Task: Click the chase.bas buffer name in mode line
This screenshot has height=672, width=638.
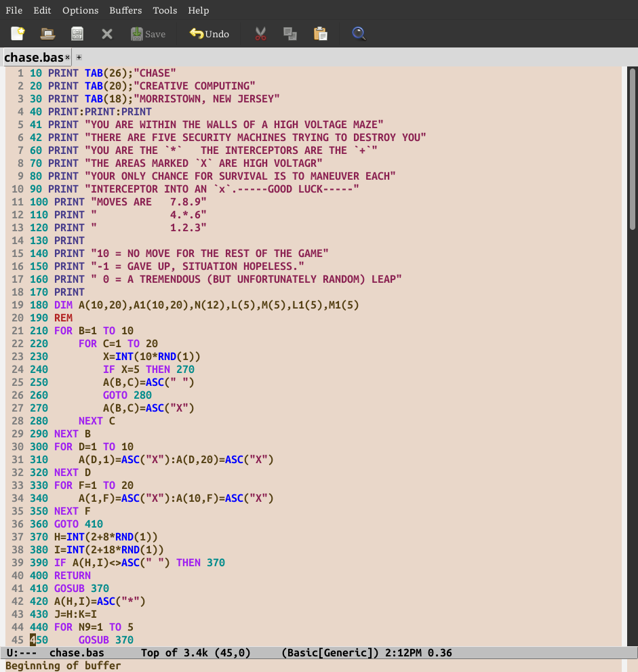Action: [x=77, y=653]
